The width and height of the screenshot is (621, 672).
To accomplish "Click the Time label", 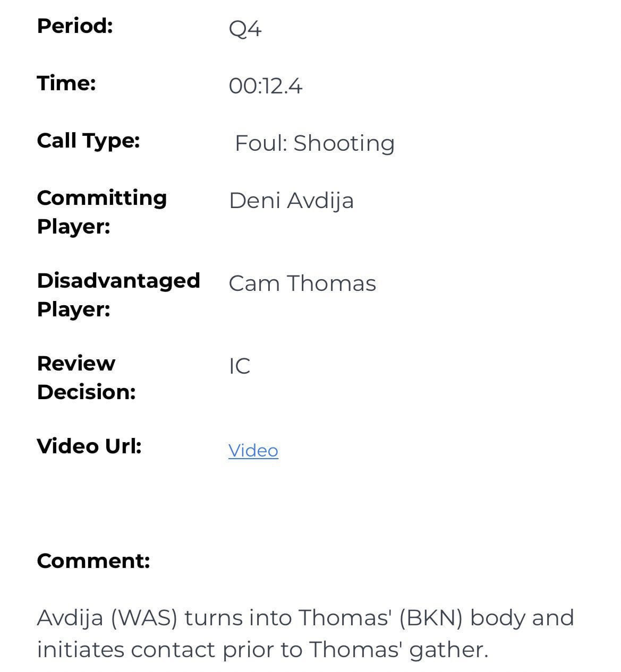I will [66, 83].
